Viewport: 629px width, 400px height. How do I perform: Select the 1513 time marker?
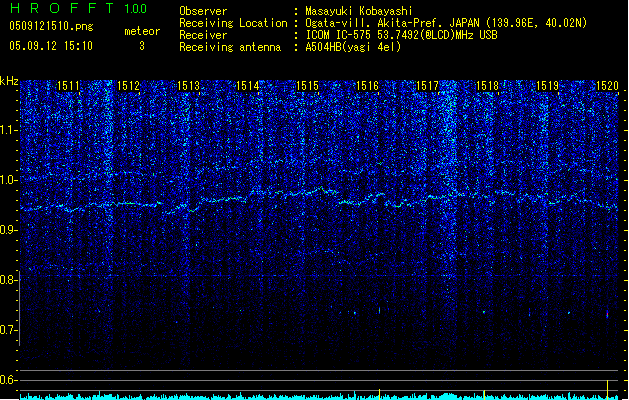coord(189,87)
